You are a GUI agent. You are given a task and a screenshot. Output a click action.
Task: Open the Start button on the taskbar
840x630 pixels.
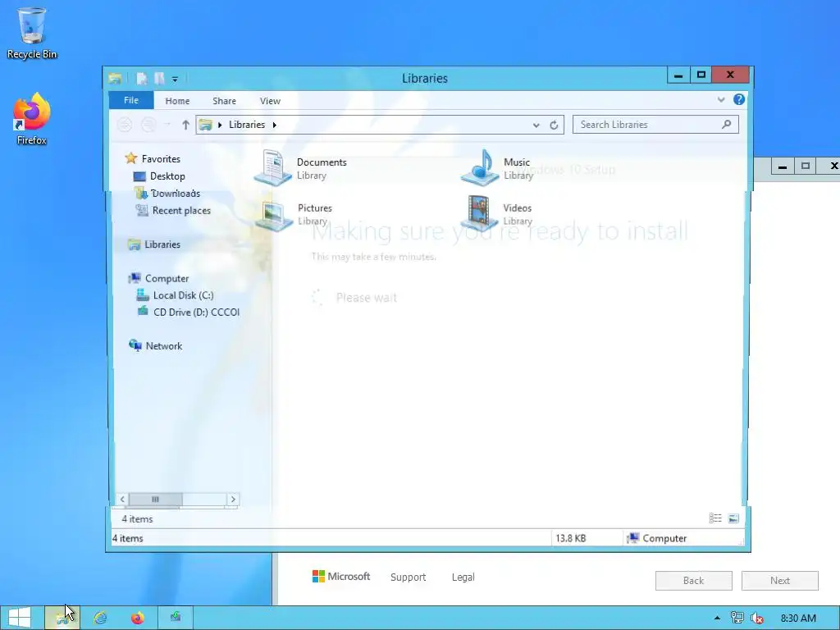click(20, 618)
